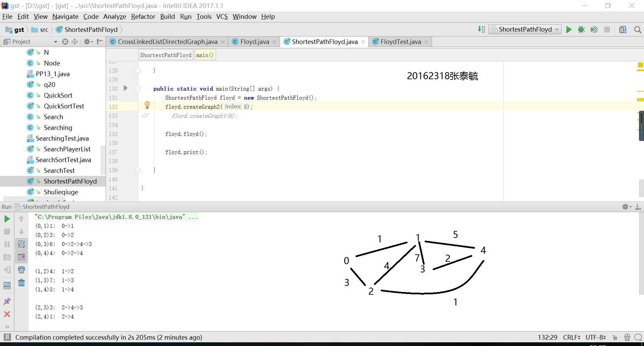This screenshot has width=644, height=346.
Task: Run ShortestPathFloyd with the green toolbar arrow
Action: (x=569, y=30)
